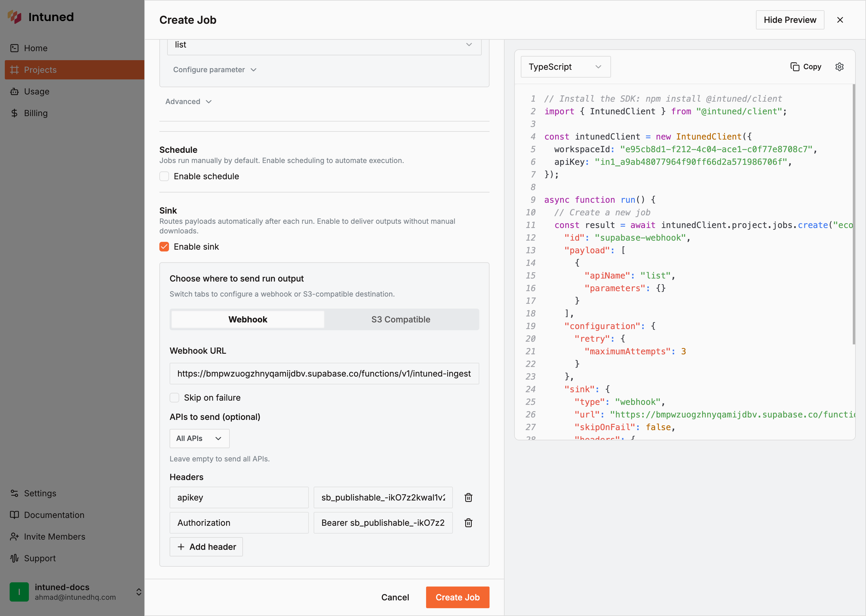The height and width of the screenshot is (616, 866).
Task: Edit the apikey header name field
Action: coord(239,497)
